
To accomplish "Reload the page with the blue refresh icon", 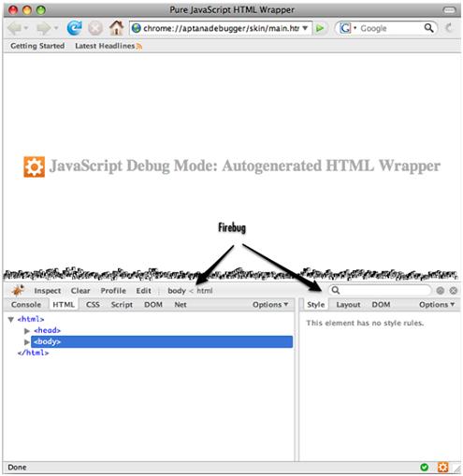I will pyautogui.click(x=74, y=28).
